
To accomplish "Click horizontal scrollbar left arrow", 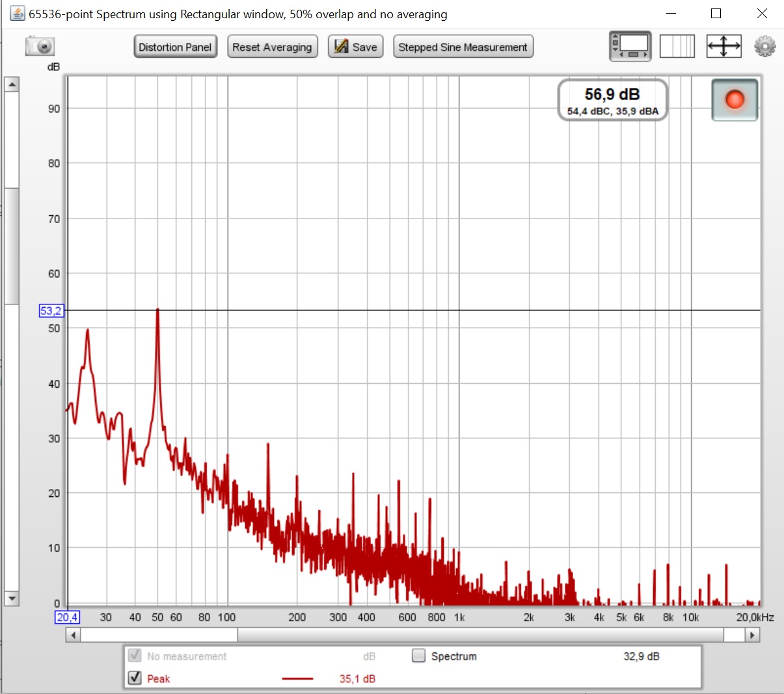I will [73, 635].
